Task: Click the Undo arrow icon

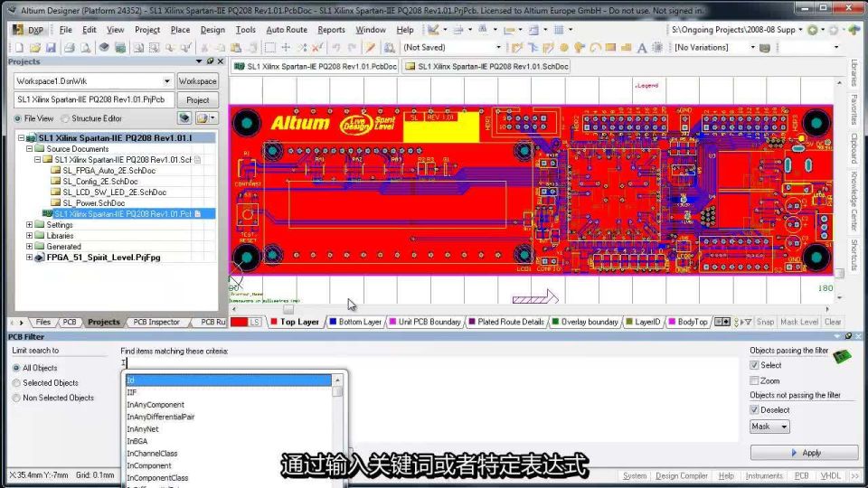Action: tap(336, 48)
